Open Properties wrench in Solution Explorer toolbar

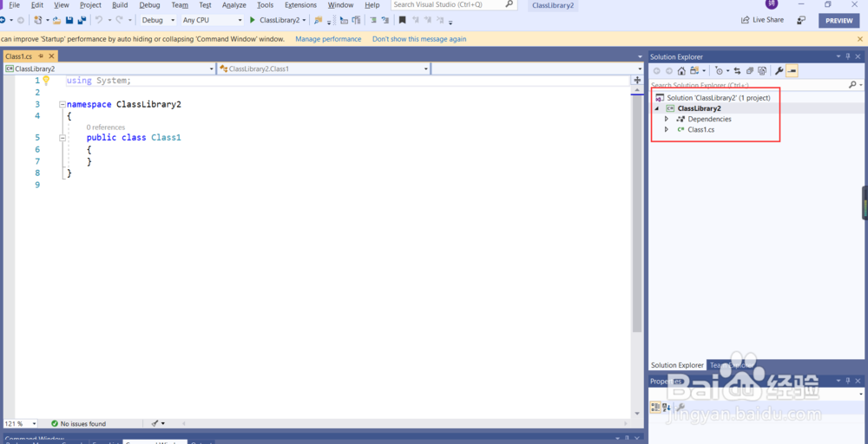tap(779, 71)
